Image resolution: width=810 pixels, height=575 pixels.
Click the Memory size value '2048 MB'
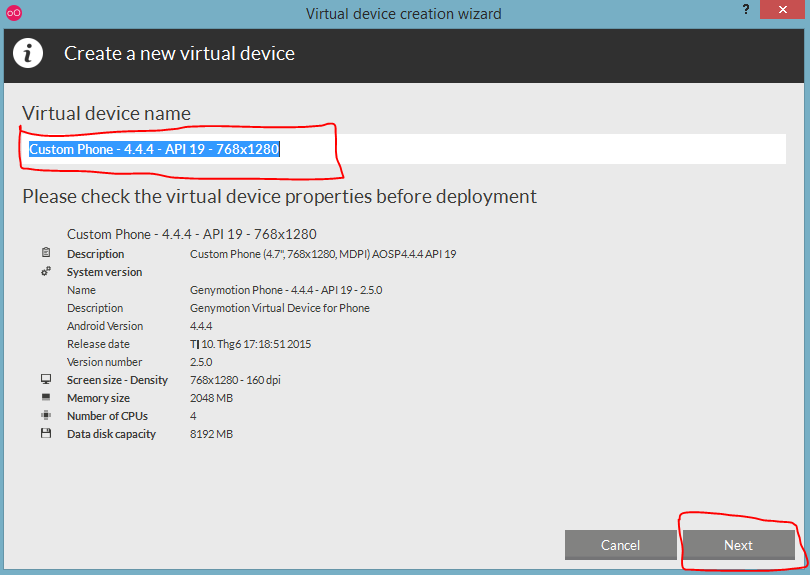pos(211,398)
